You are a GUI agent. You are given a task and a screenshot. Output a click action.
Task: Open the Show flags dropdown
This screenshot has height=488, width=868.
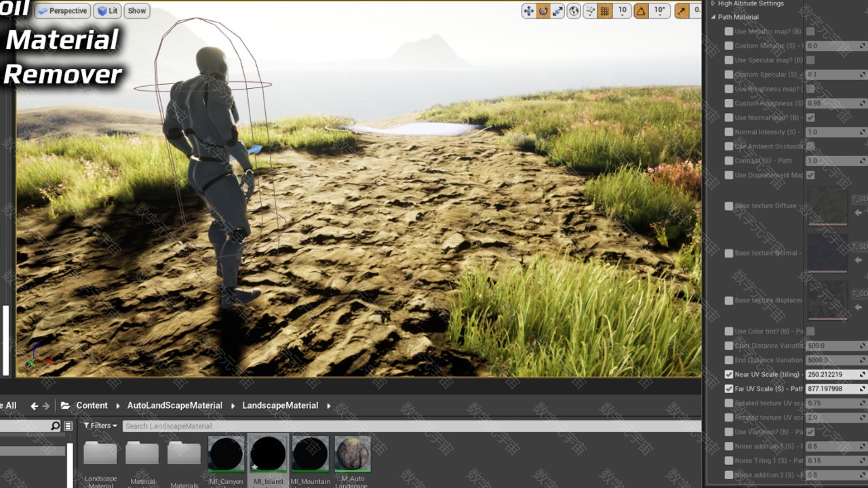137,11
